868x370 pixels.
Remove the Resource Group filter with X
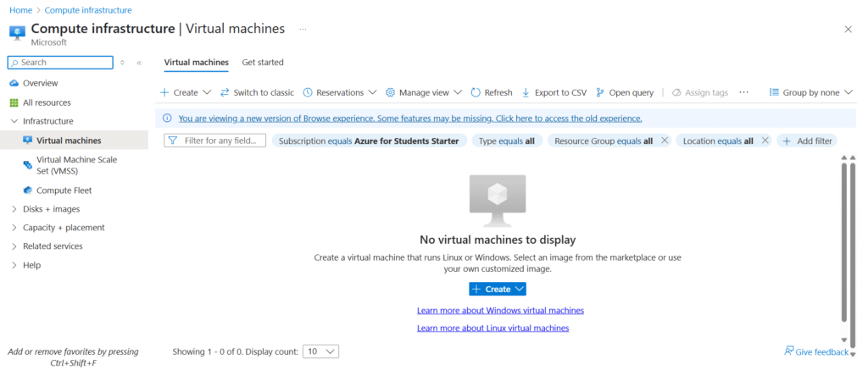[x=665, y=141]
